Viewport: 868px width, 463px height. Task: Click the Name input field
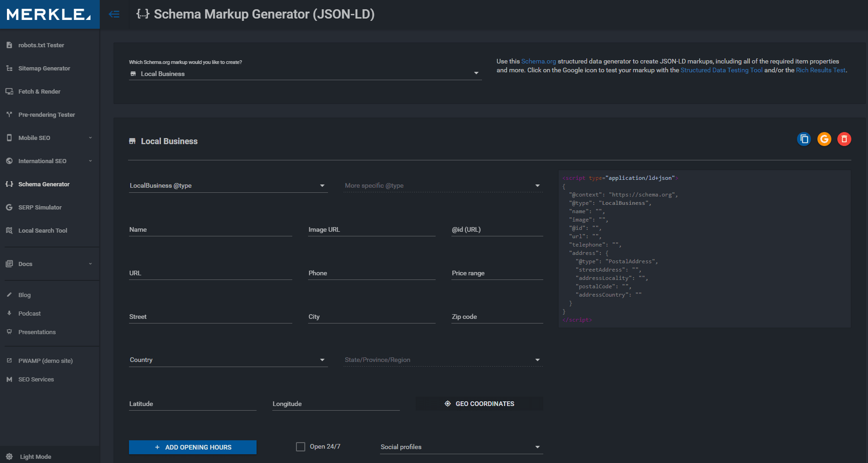pos(211,230)
